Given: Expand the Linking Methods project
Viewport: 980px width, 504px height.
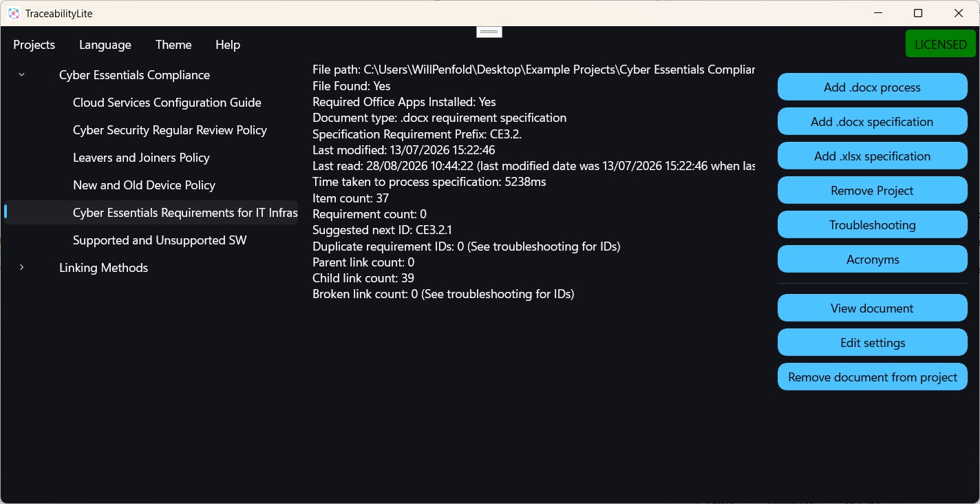Looking at the screenshot, I should click(21, 267).
